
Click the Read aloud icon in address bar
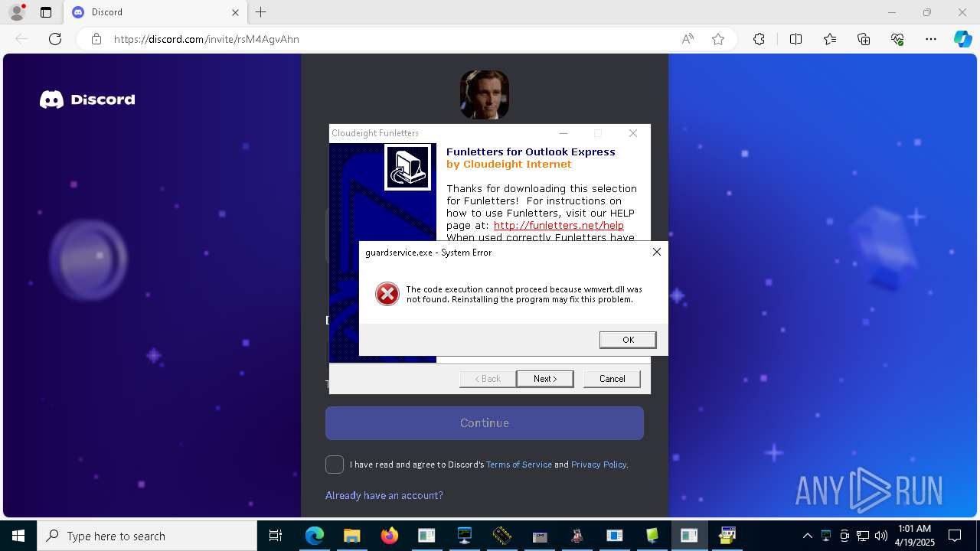(x=688, y=39)
